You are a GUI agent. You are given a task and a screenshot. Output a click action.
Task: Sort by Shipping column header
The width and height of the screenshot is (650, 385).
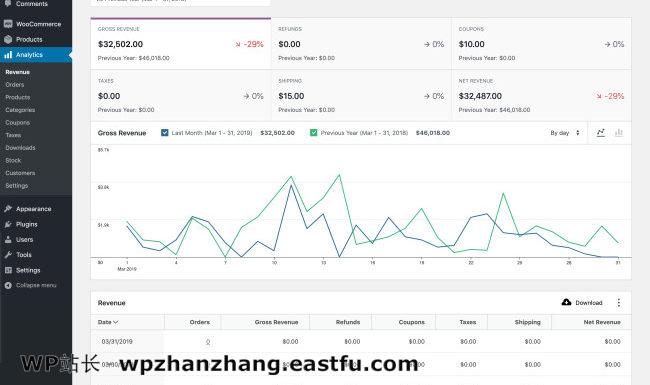pyautogui.click(x=527, y=322)
